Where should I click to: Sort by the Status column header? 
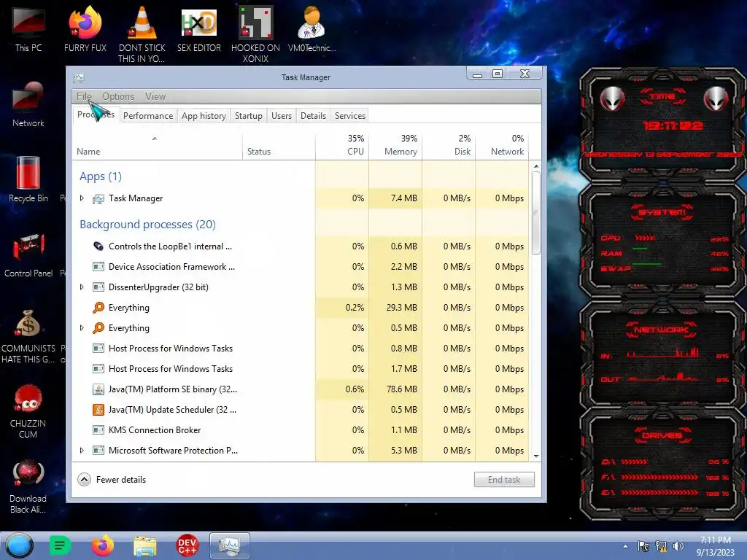coord(279,146)
